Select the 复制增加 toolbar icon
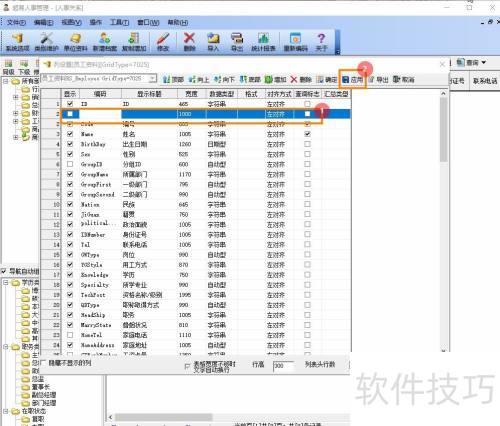The width and height of the screenshot is (500, 426). (x=134, y=42)
